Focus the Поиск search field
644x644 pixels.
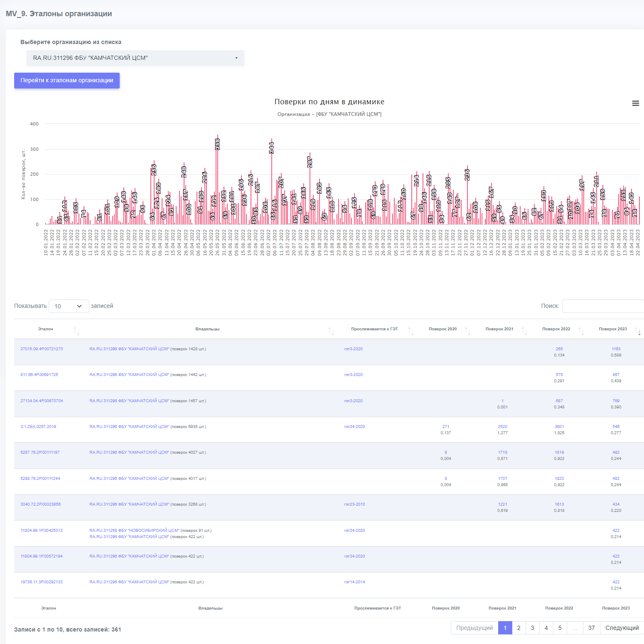click(x=603, y=306)
